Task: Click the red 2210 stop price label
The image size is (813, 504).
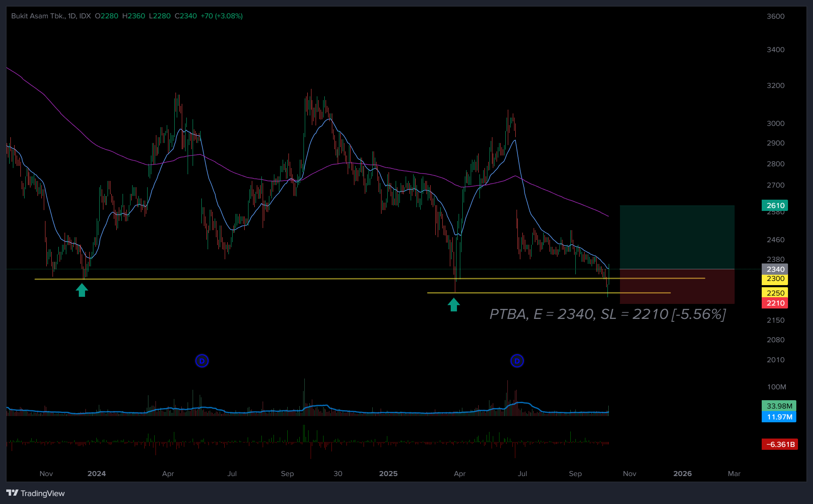Action: click(x=775, y=303)
